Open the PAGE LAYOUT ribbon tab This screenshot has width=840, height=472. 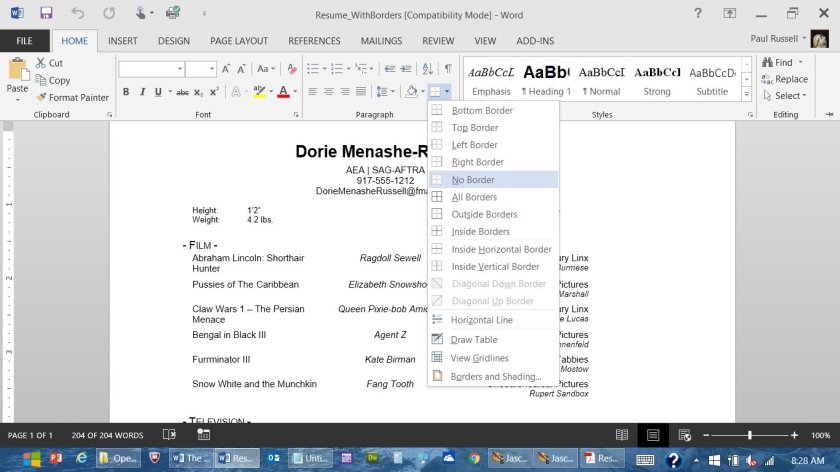coord(238,41)
